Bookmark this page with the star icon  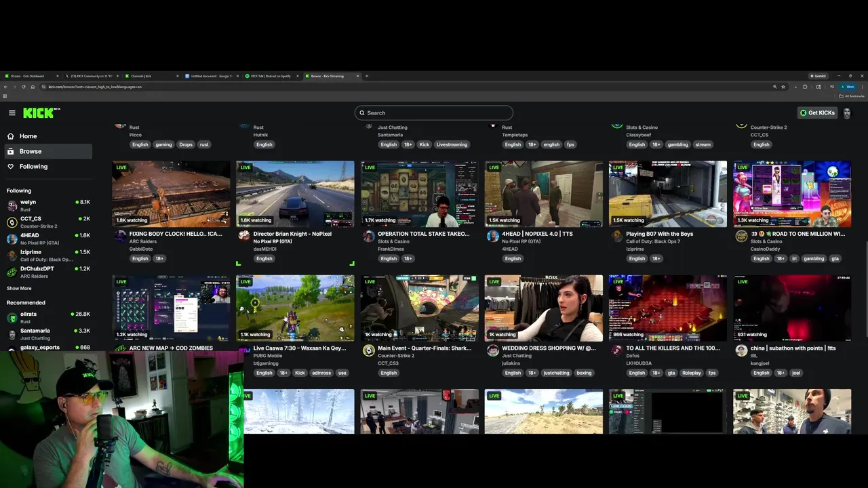pyautogui.click(x=783, y=87)
